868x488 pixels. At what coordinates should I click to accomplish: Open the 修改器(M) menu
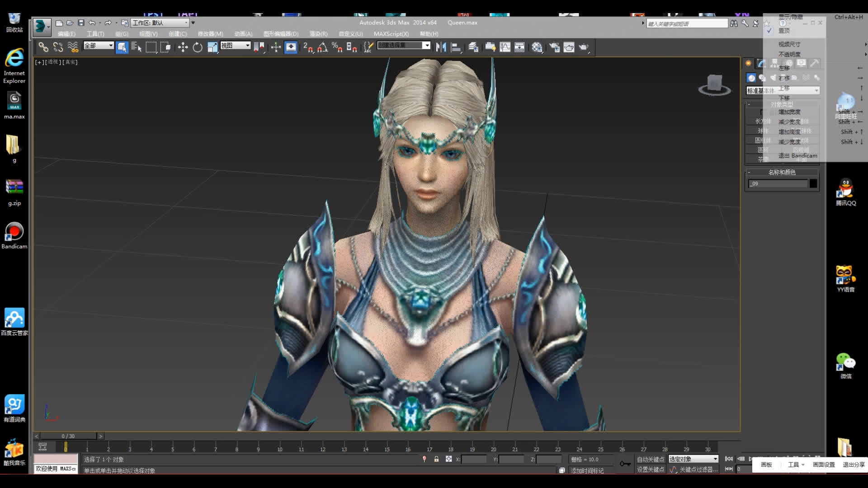(210, 34)
